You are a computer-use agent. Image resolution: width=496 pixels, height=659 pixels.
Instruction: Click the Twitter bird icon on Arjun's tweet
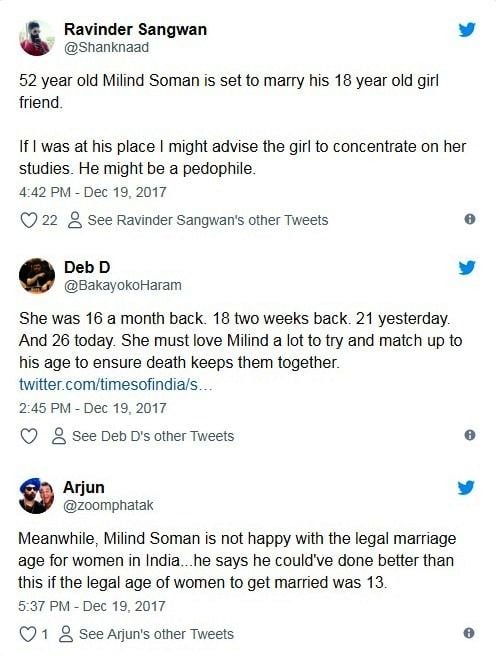tap(466, 488)
